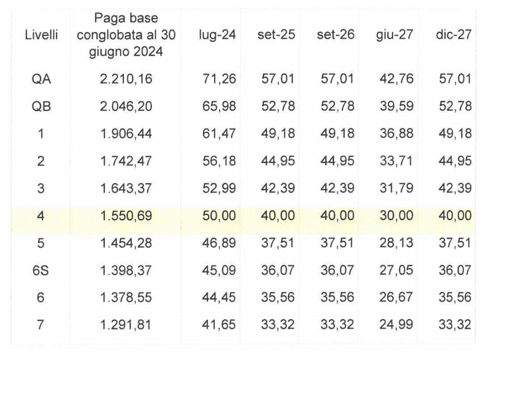
Task: Click the 71,26 lug-24 value
Action: (x=219, y=79)
